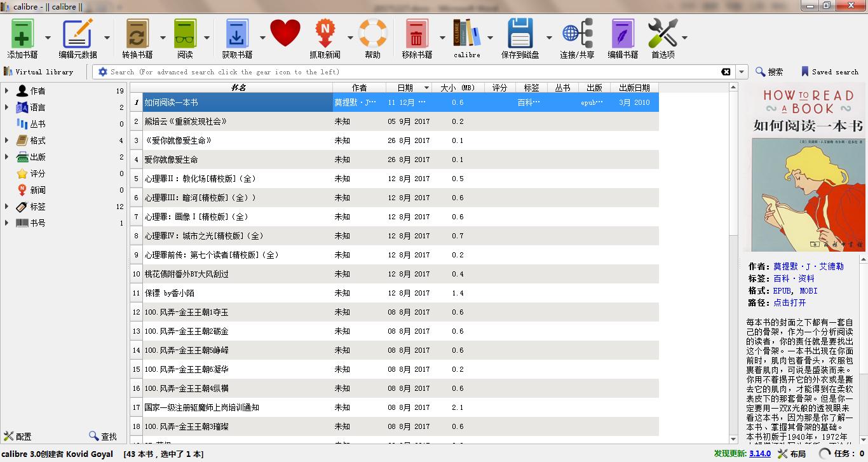868x462 pixels.
Task: Open 保存到磁盘 (Save to disk) tool
Action: coord(520,32)
